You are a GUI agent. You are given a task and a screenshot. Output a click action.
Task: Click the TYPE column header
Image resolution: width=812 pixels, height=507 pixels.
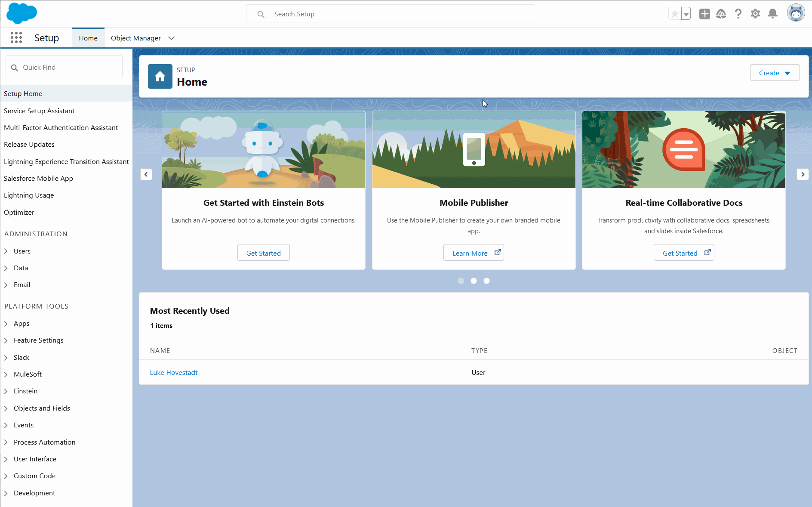tap(480, 351)
